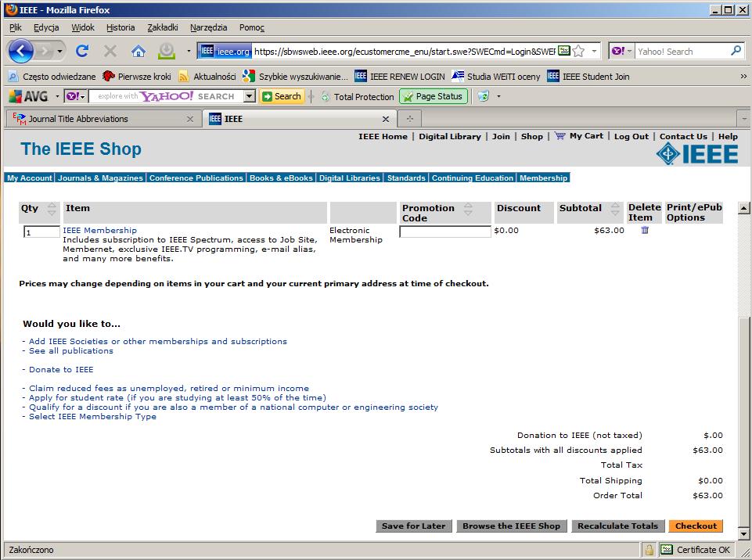Open Conference Publications navigation tab
The width and height of the screenshot is (752, 560).
tap(196, 178)
